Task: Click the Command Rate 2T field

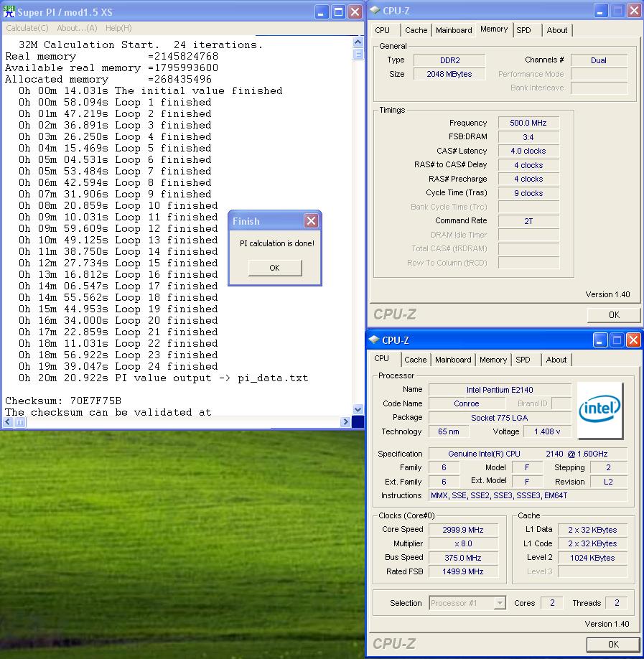Action: [x=528, y=221]
